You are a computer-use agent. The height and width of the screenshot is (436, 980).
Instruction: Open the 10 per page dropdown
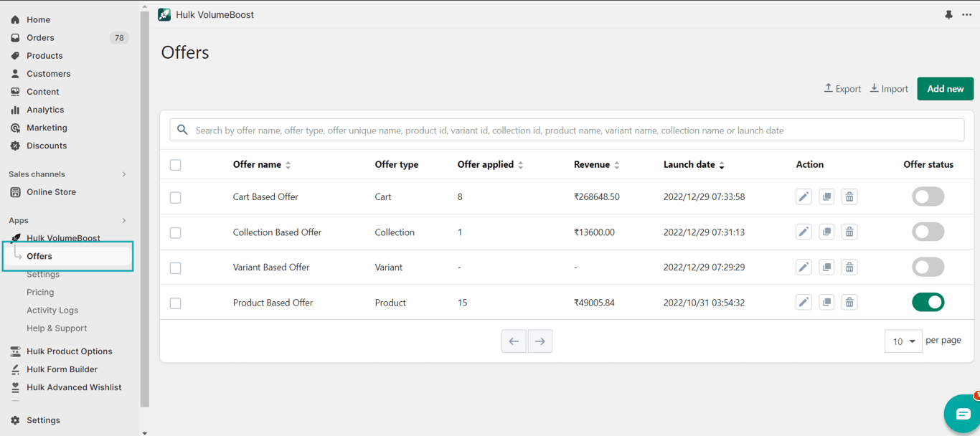pyautogui.click(x=903, y=341)
